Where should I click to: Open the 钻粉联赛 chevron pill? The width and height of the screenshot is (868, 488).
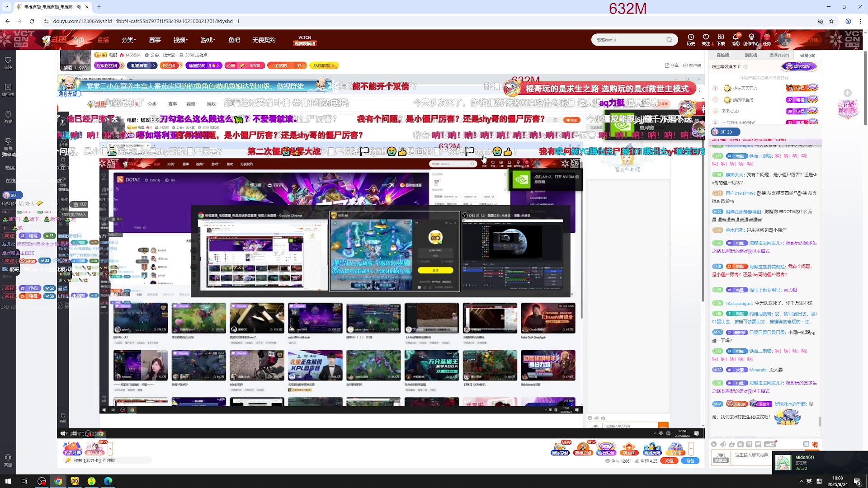click(324, 66)
